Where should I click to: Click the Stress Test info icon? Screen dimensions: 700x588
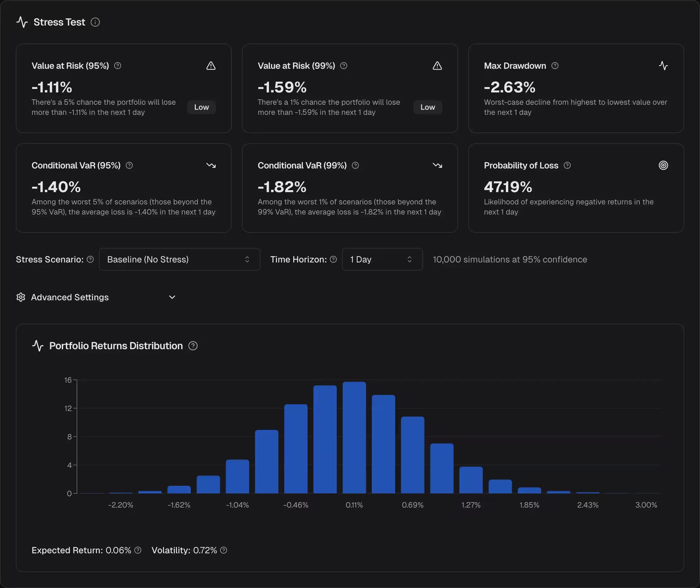point(95,22)
